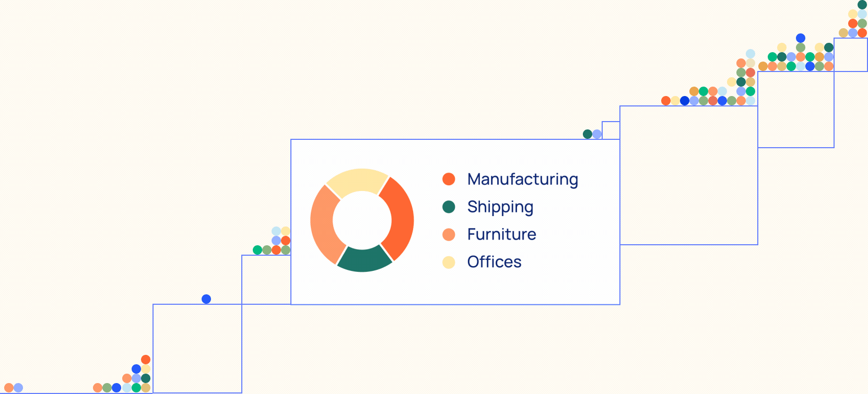Viewport: 868px width, 394px height.
Task: Click the dark green Shipping legend dot
Action: coord(449,207)
